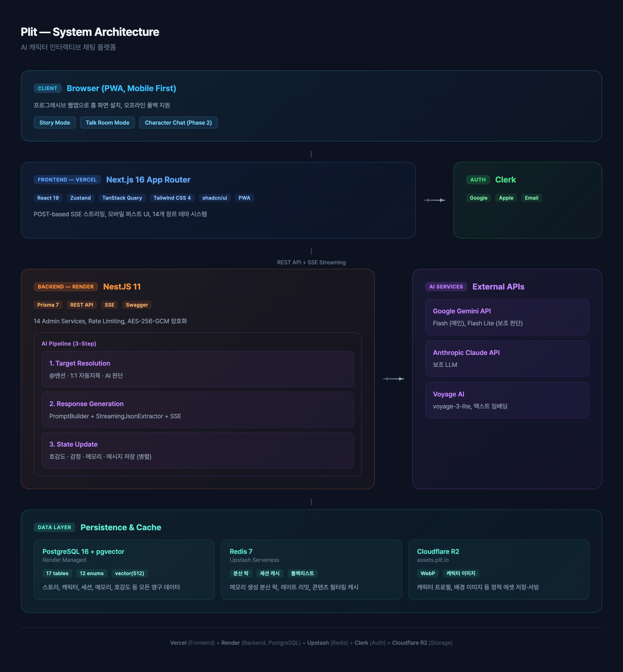Open the Google Gemini API card
Viewport: 623px width, 672px height.
click(x=507, y=317)
